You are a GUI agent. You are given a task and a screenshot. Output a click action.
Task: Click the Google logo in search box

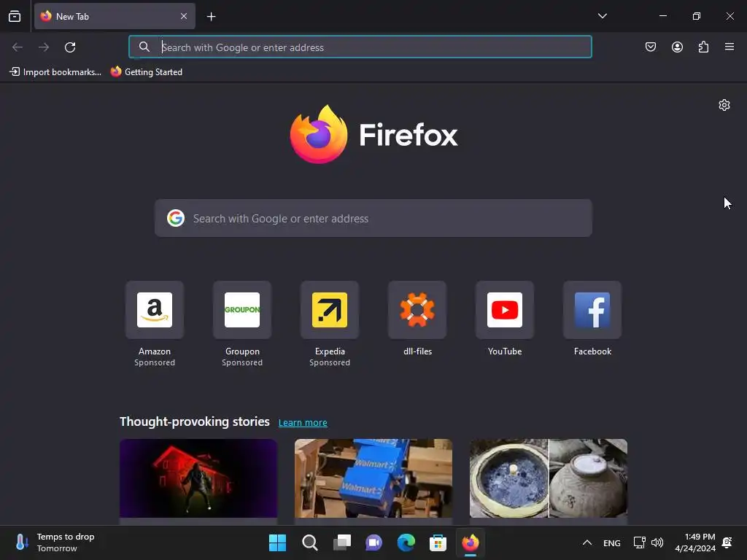click(176, 218)
